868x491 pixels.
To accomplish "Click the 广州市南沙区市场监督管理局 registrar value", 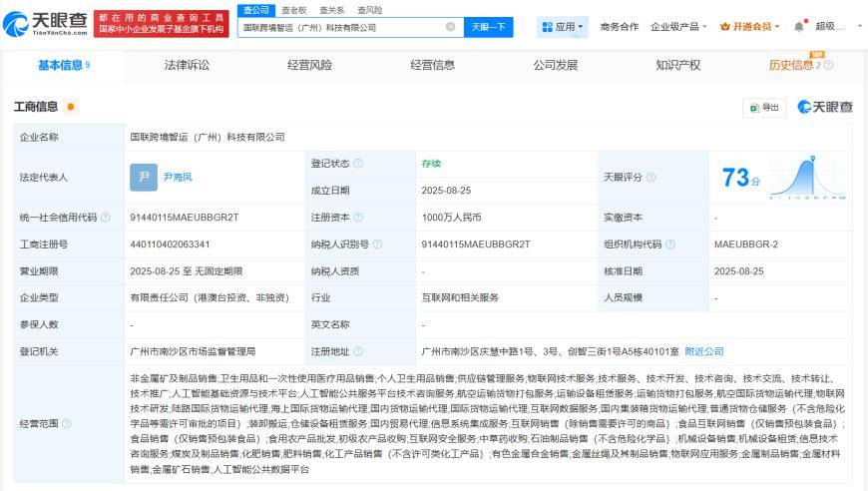I will pyautogui.click(x=193, y=351).
